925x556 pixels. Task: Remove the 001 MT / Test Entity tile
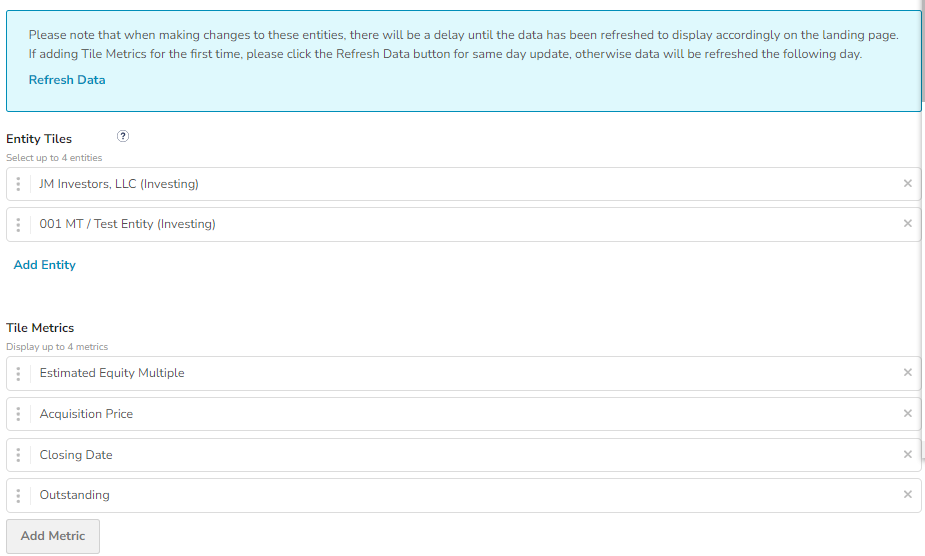(907, 223)
